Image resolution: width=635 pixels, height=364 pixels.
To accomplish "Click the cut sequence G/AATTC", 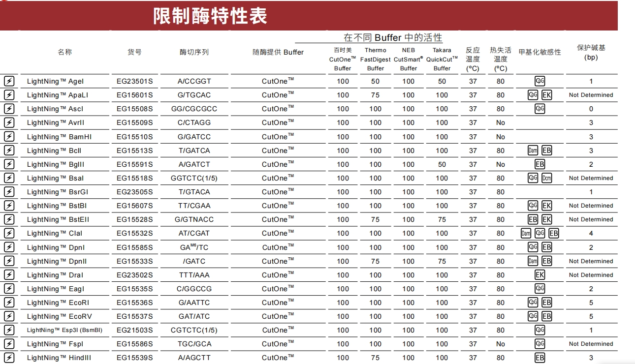I will (x=194, y=303).
